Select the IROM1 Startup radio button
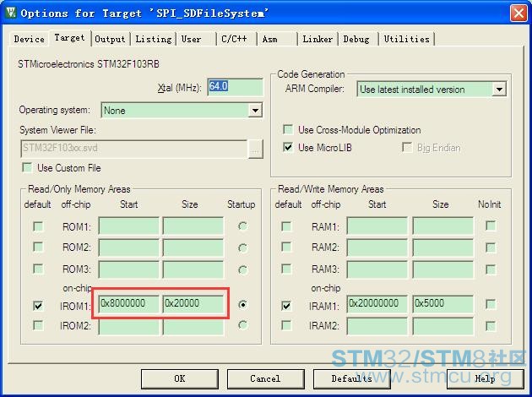Screen dimensions: 532x397 242,305
